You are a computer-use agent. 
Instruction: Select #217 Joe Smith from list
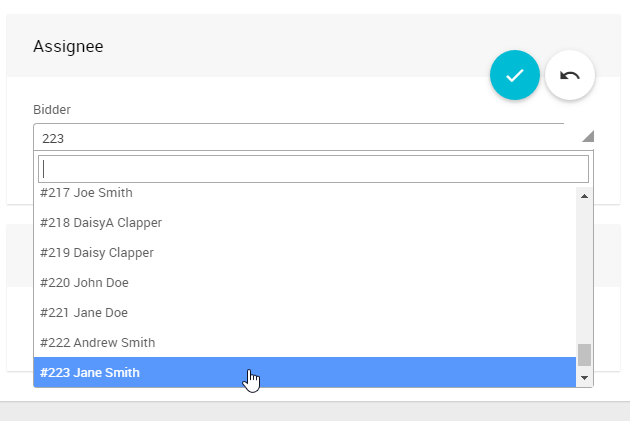coord(87,193)
